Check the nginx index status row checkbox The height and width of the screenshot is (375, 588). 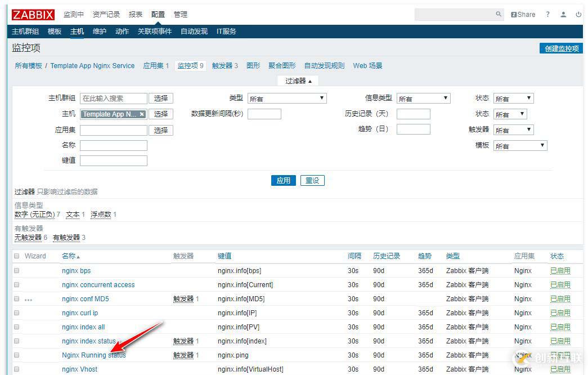[16, 341]
